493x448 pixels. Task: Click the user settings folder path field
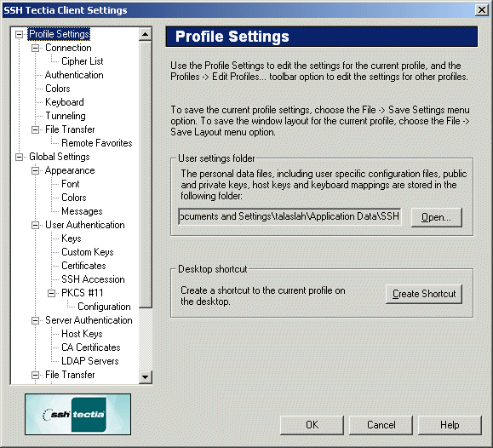click(x=289, y=216)
